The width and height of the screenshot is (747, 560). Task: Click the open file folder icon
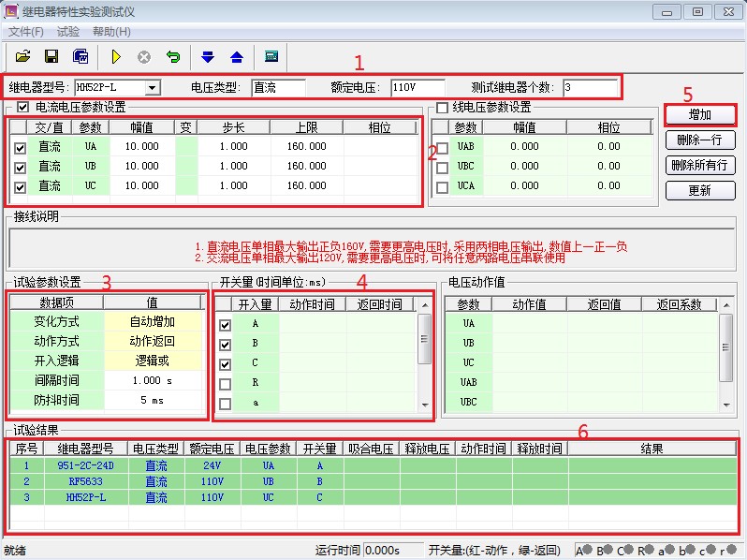[x=23, y=56]
